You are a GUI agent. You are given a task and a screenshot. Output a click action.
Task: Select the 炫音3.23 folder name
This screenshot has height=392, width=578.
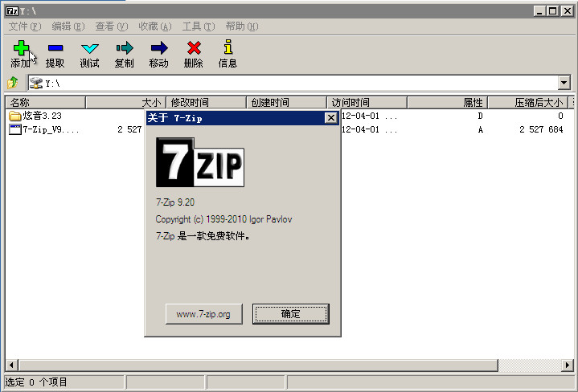pos(43,116)
